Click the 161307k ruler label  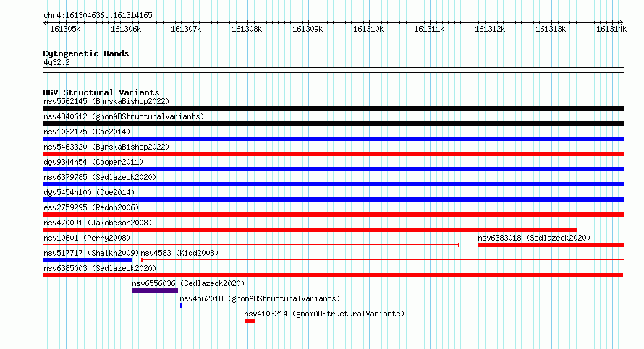point(186,29)
